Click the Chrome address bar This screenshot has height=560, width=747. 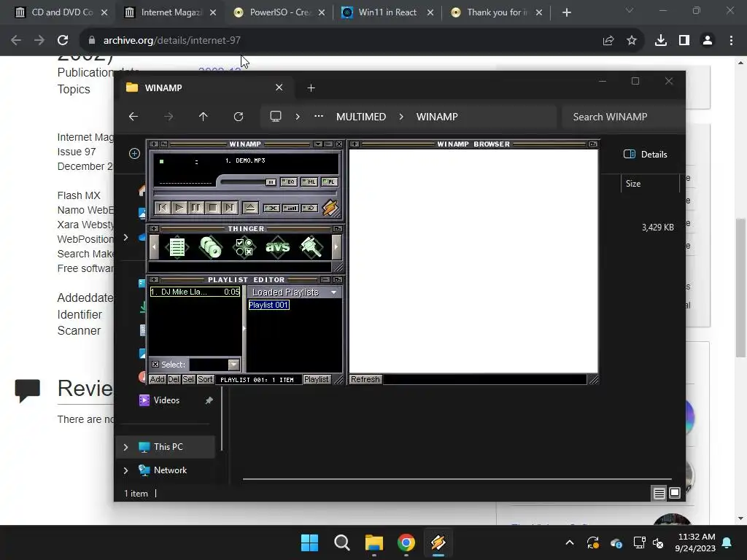pos(343,41)
